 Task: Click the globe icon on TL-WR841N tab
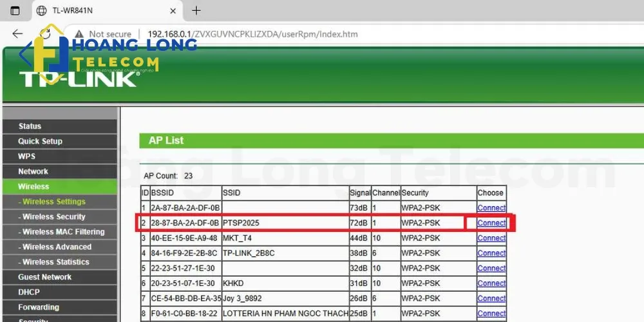click(x=41, y=11)
